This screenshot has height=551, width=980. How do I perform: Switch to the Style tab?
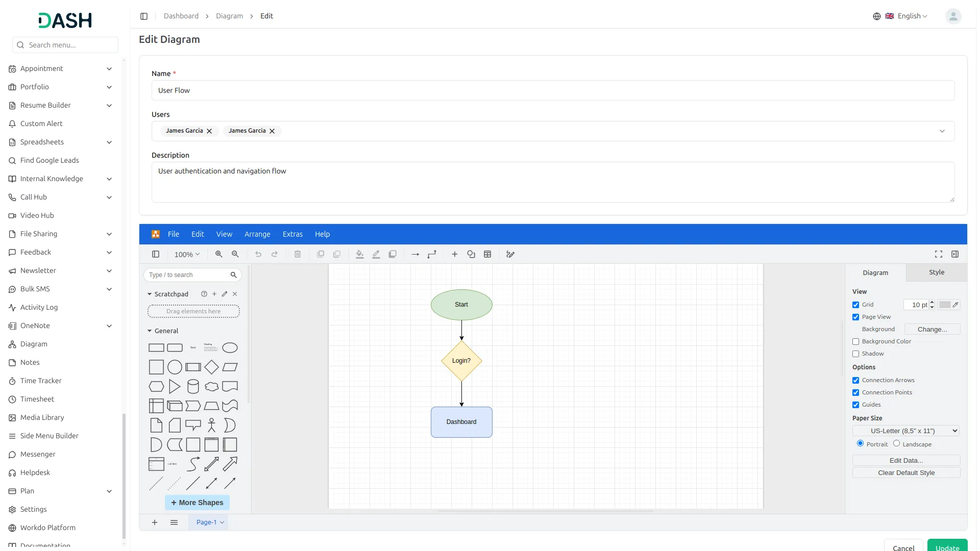click(936, 272)
